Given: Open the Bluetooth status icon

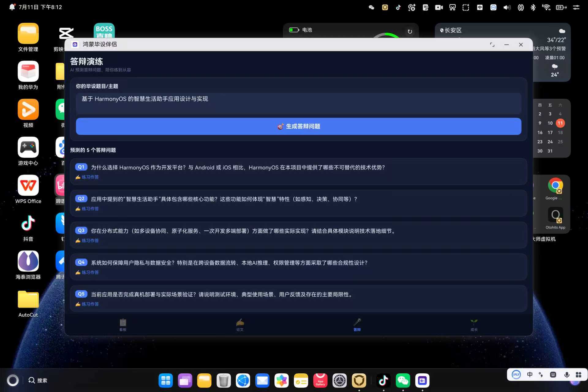Looking at the screenshot, I should (533, 7).
